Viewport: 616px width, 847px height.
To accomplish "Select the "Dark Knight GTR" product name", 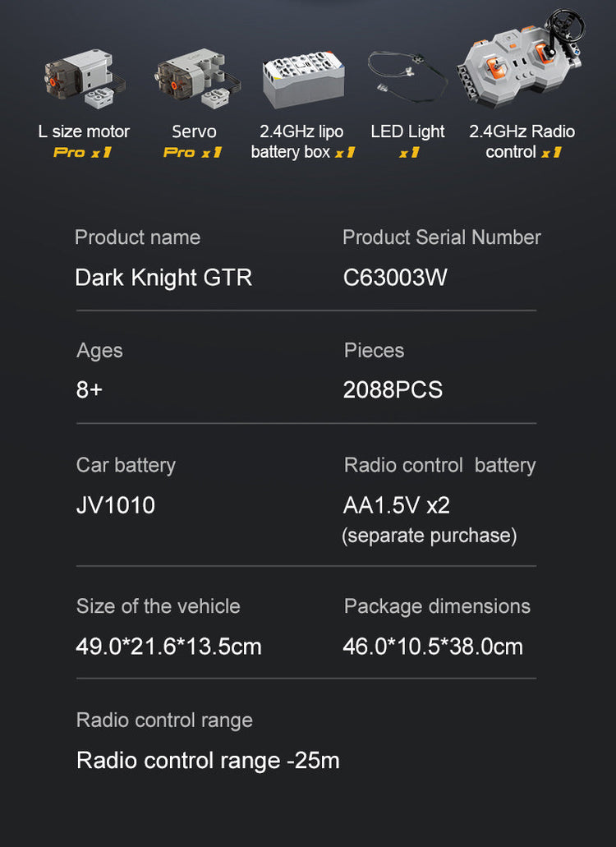I will tap(163, 278).
